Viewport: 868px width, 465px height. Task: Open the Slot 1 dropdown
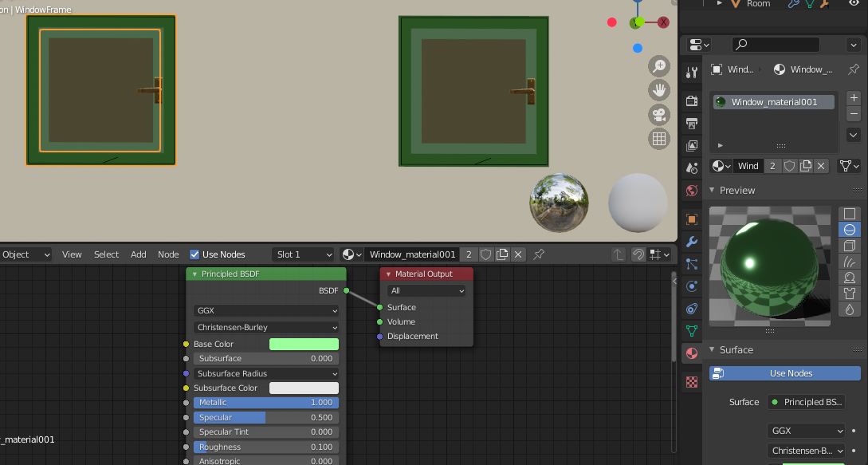pyautogui.click(x=304, y=254)
